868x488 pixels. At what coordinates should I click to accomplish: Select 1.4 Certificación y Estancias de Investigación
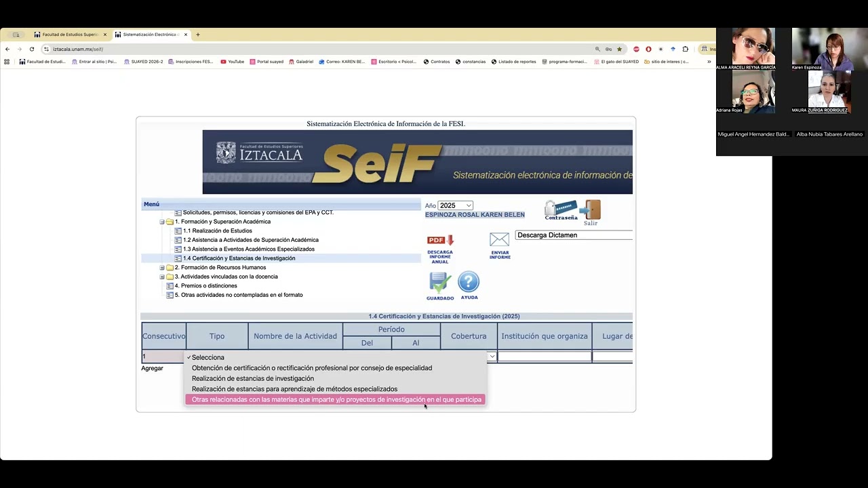(x=239, y=258)
